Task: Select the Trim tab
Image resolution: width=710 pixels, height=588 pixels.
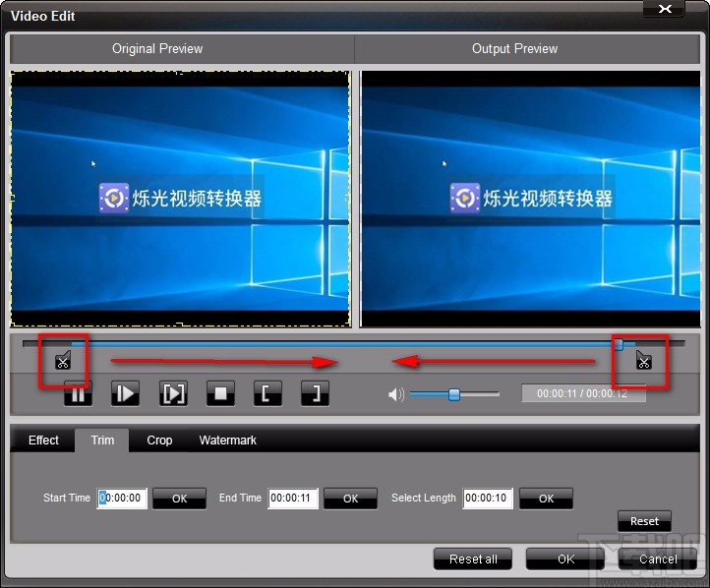Action: 102,440
